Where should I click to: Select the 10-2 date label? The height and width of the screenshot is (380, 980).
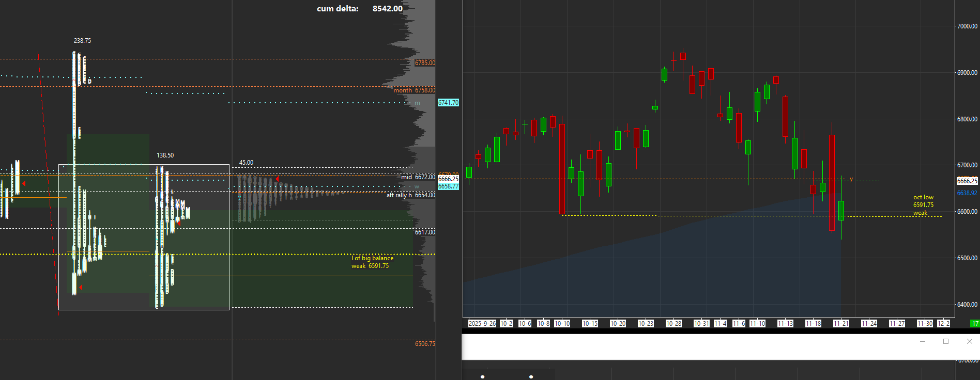tap(506, 324)
